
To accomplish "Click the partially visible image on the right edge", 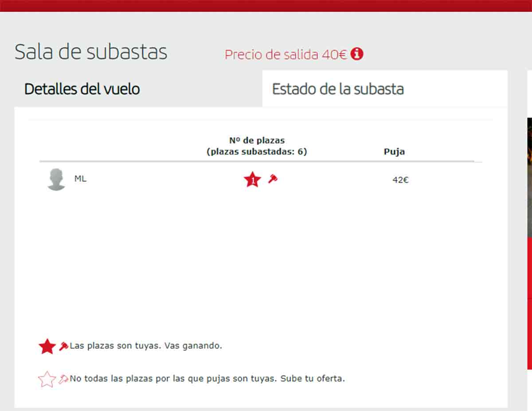I will (x=529, y=177).
